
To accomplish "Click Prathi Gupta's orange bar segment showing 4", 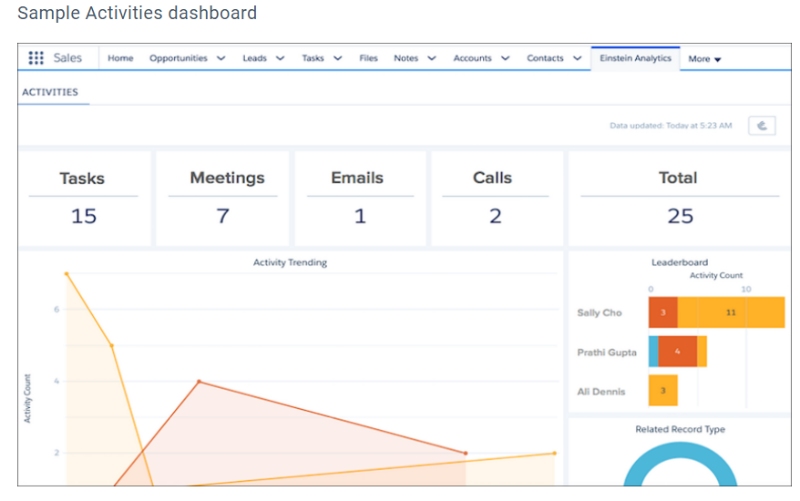I will 677,352.
